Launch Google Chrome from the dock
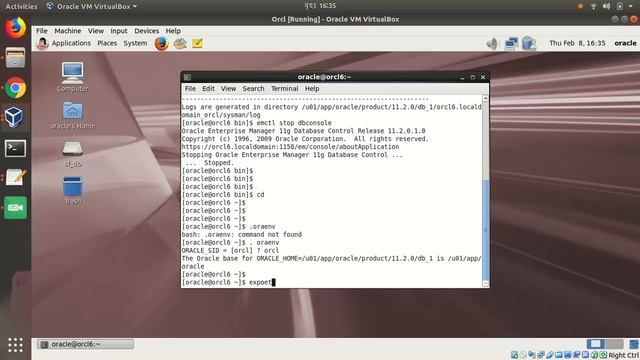This screenshot has height=360, width=640. [15, 88]
